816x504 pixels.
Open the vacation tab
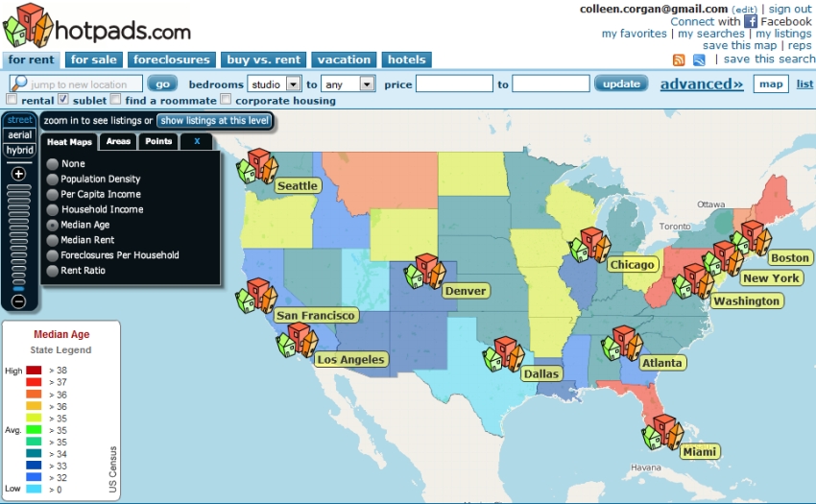pyautogui.click(x=344, y=60)
